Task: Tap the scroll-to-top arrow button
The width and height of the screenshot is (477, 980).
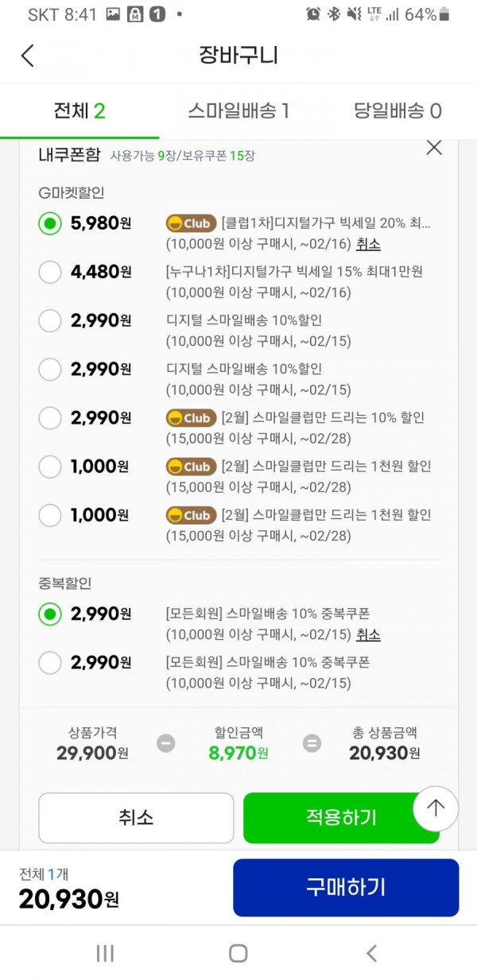Action: [x=436, y=808]
